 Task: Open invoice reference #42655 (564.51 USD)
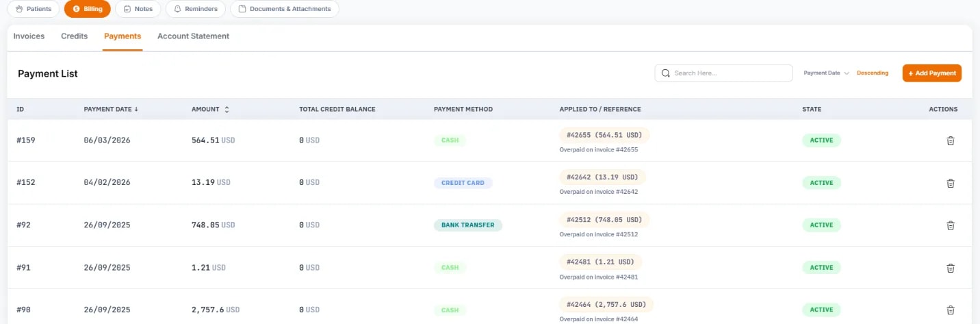[x=604, y=135]
